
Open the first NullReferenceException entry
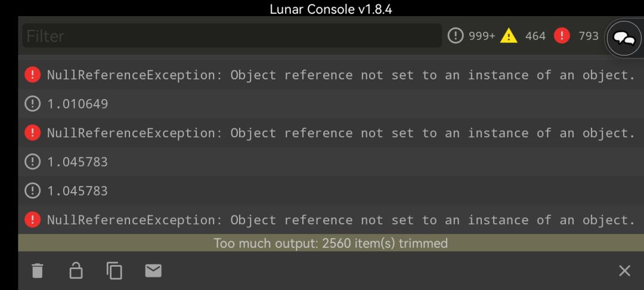(x=340, y=75)
